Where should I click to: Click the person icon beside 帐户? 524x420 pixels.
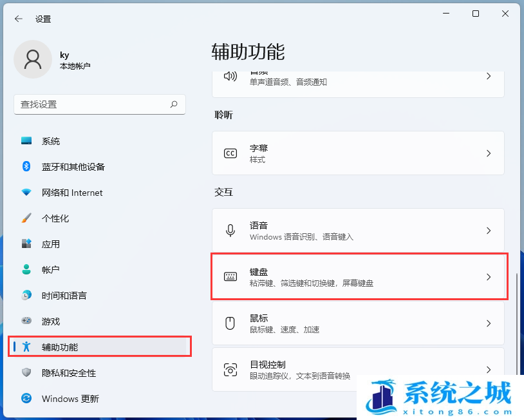pyautogui.click(x=26, y=269)
